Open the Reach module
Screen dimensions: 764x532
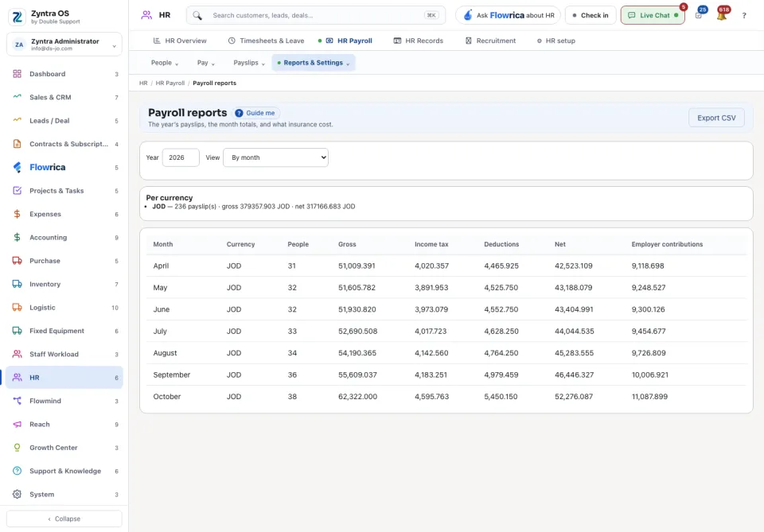pyautogui.click(x=64, y=425)
